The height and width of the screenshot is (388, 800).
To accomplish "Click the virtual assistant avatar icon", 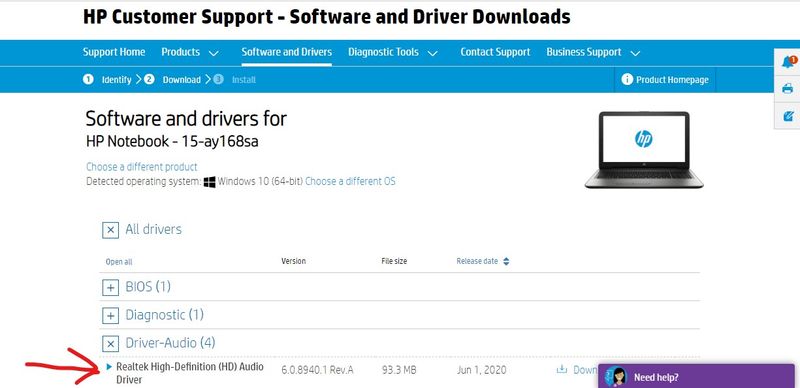I will (x=616, y=377).
